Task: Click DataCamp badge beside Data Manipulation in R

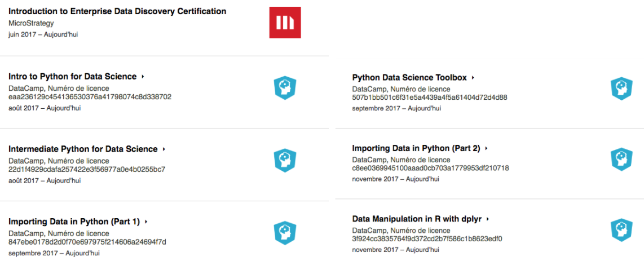Action: [x=621, y=230]
